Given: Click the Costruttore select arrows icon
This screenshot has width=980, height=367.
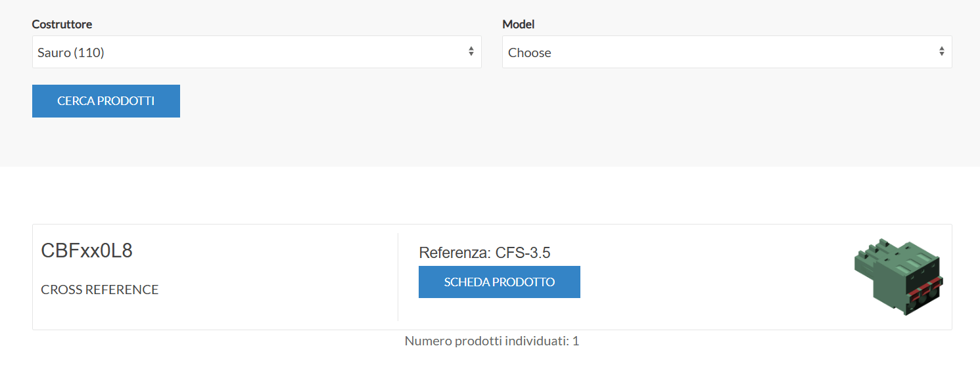Looking at the screenshot, I should click(471, 52).
